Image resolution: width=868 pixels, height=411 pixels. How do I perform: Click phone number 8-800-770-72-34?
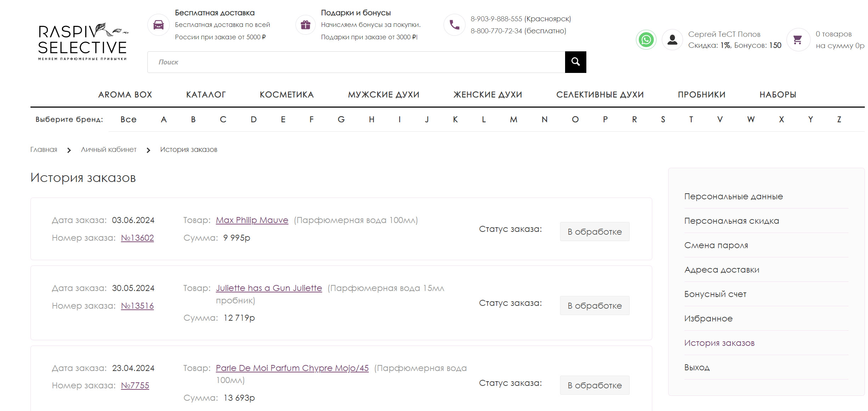tap(496, 31)
